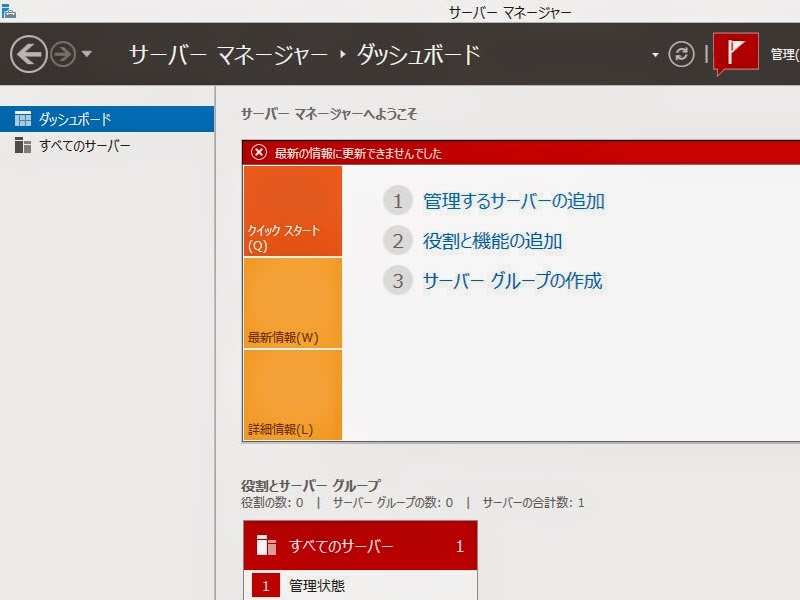This screenshot has width=800, height=600.
Task: Click the step 2 circle number
Action: (x=398, y=240)
